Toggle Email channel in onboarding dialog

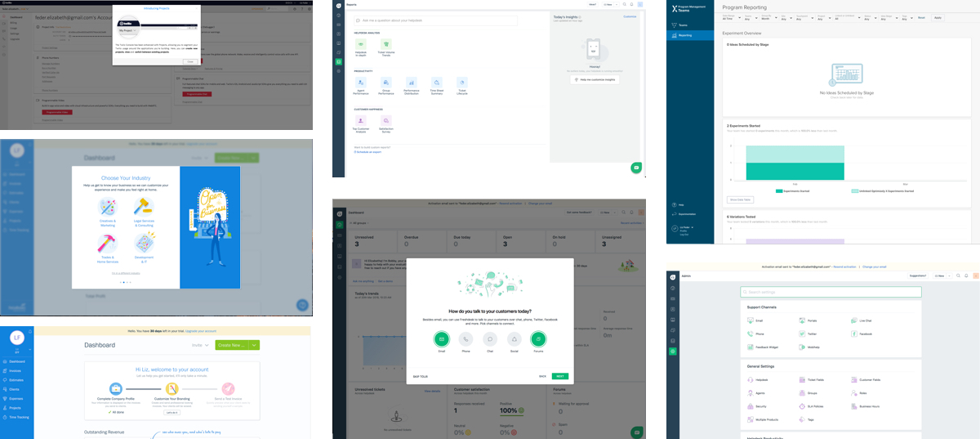pos(441,338)
